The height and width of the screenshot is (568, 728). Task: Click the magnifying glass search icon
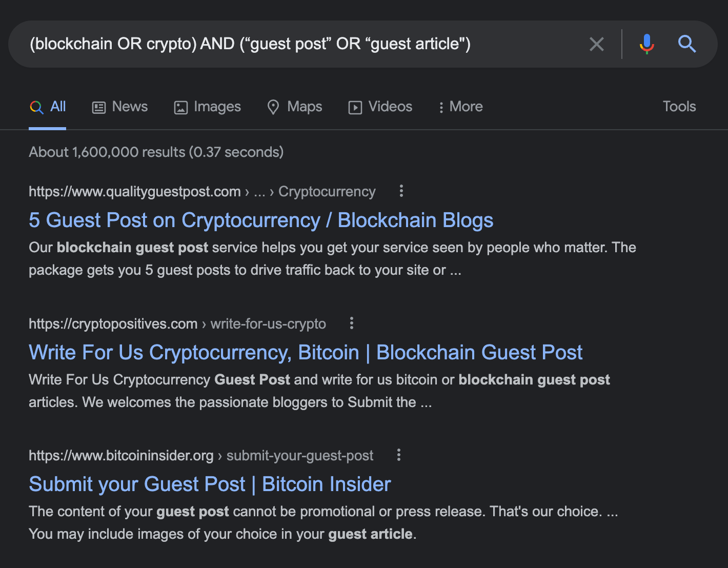tap(687, 44)
